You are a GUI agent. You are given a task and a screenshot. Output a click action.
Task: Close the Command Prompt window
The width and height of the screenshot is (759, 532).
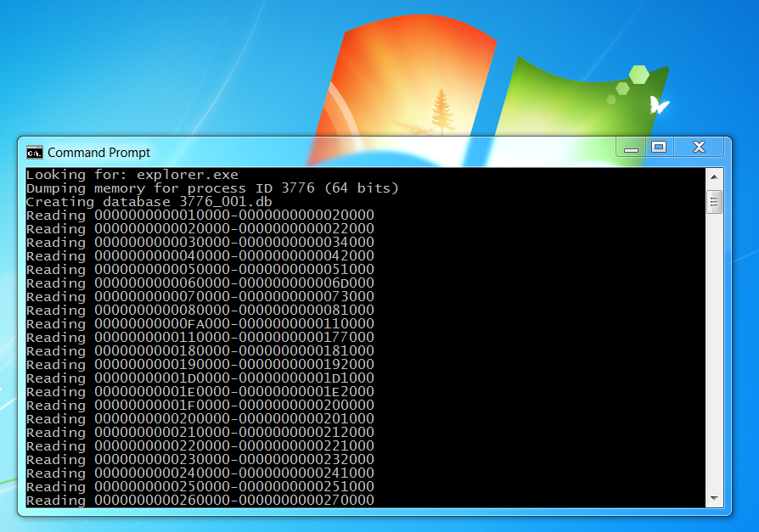699,147
